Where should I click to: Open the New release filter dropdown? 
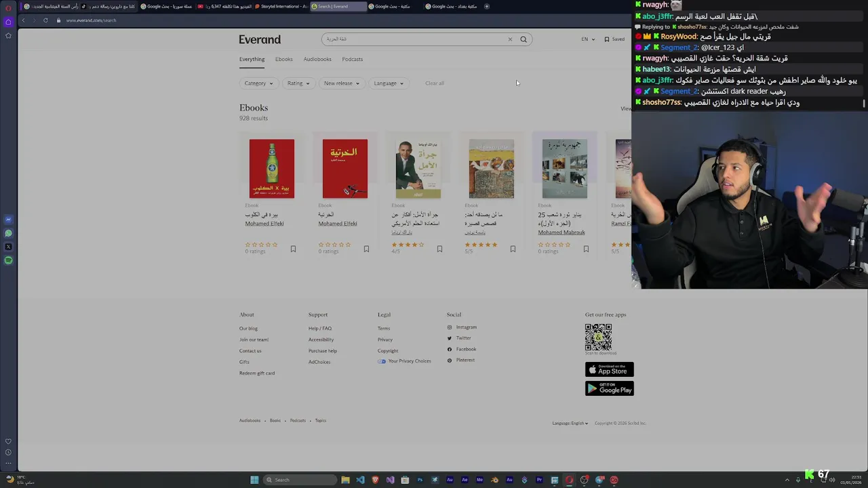(341, 83)
